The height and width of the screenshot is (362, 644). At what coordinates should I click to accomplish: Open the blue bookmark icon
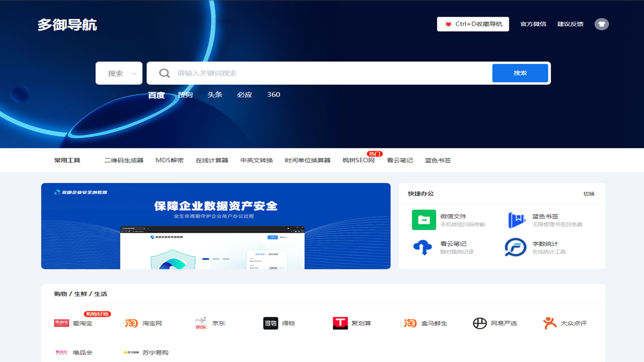tap(516, 220)
